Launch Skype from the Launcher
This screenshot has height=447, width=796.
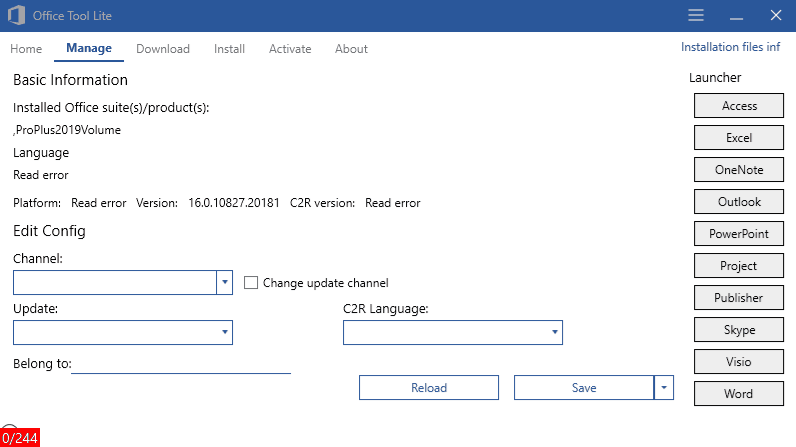click(x=739, y=329)
